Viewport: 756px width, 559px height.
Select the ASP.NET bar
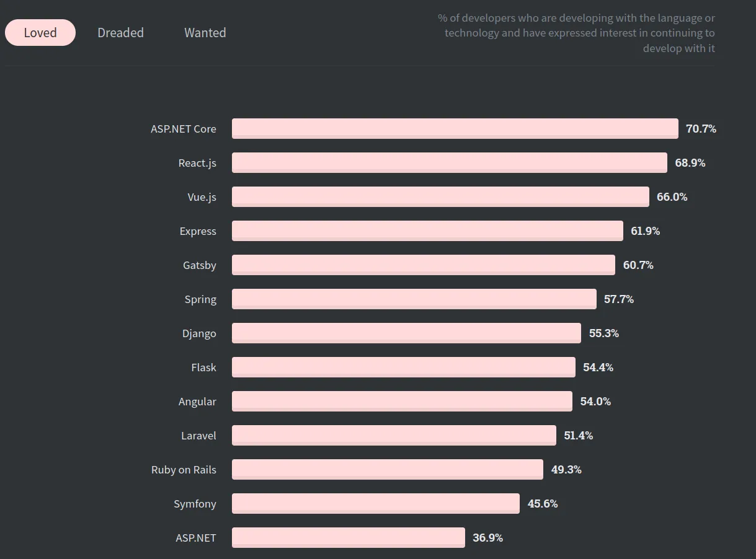point(347,537)
